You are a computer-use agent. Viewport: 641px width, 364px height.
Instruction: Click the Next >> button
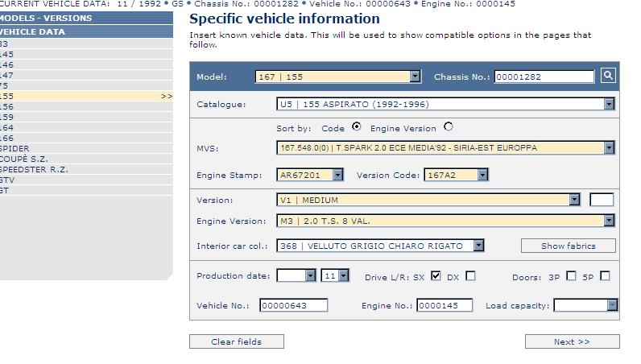point(572,341)
